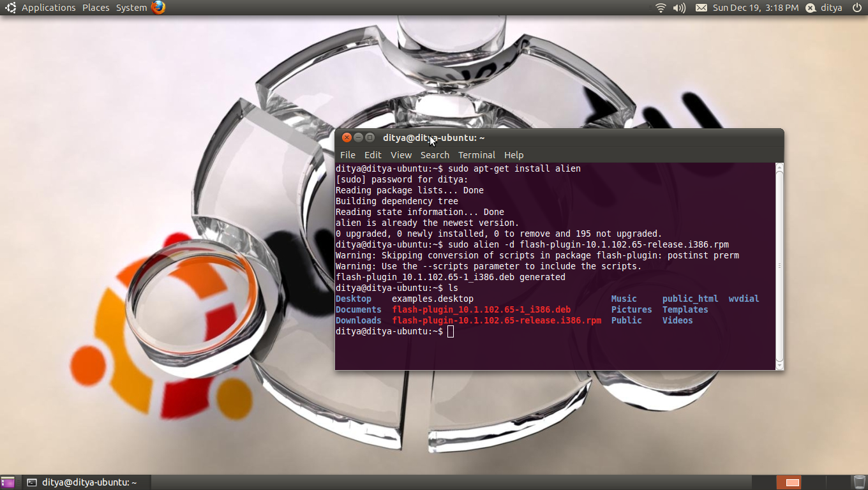
Task: Open the Trash icon in bottom panel
Action: pos(860,482)
